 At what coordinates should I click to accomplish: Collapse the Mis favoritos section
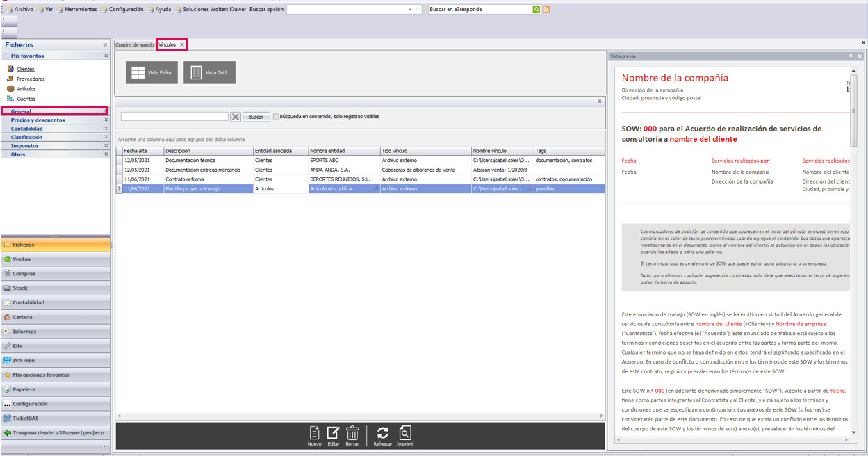[x=106, y=56]
